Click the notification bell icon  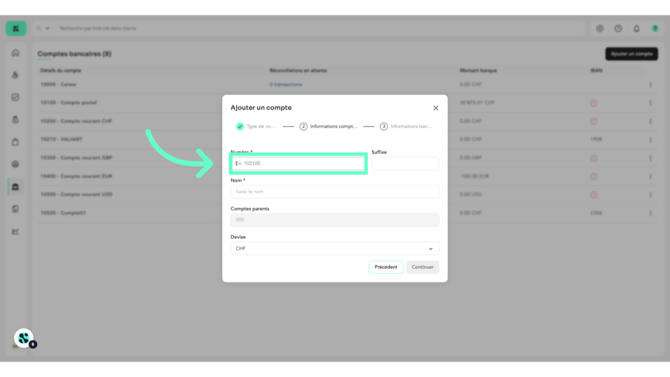point(636,29)
